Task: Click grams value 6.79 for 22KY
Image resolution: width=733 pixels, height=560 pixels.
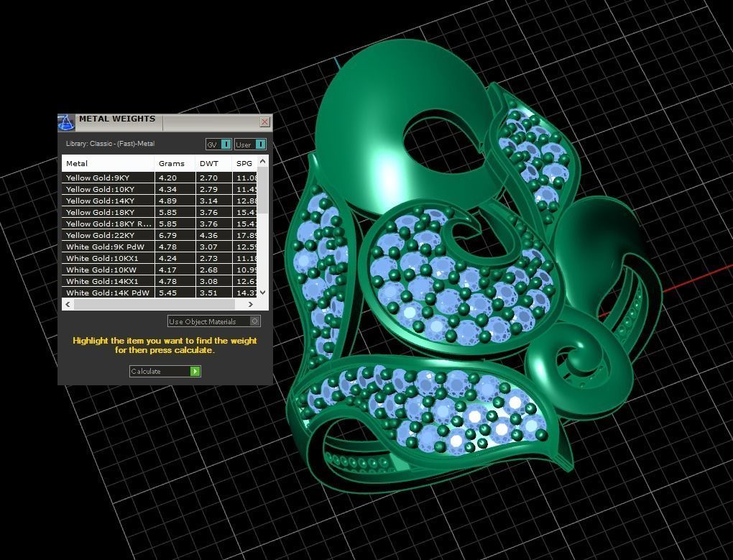Action: pyautogui.click(x=167, y=235)
